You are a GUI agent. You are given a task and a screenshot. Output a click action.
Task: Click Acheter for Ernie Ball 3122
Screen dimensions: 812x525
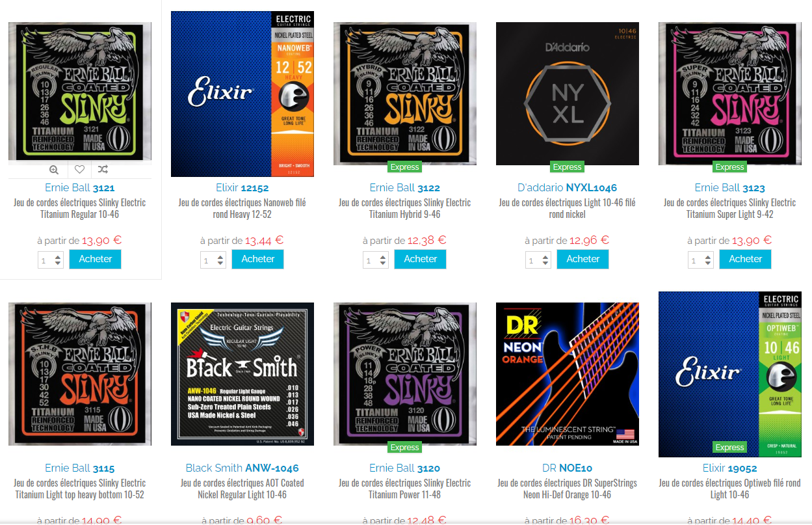pos(420,259)
